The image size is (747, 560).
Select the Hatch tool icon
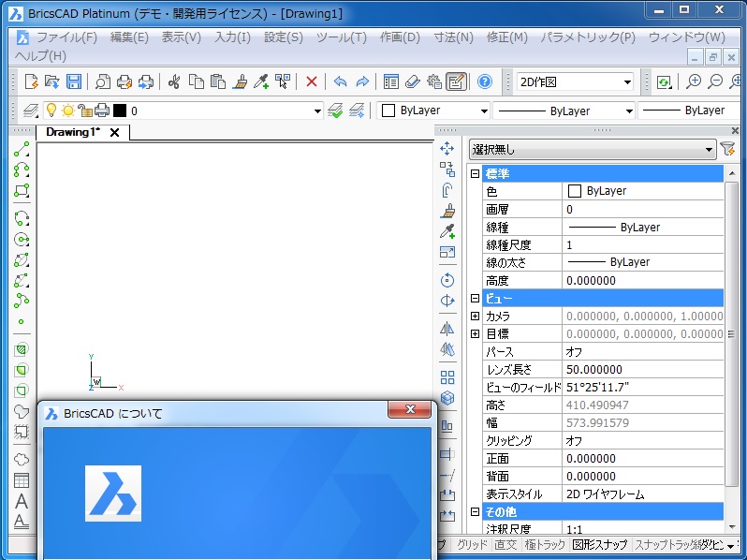(x=22, y=349)
